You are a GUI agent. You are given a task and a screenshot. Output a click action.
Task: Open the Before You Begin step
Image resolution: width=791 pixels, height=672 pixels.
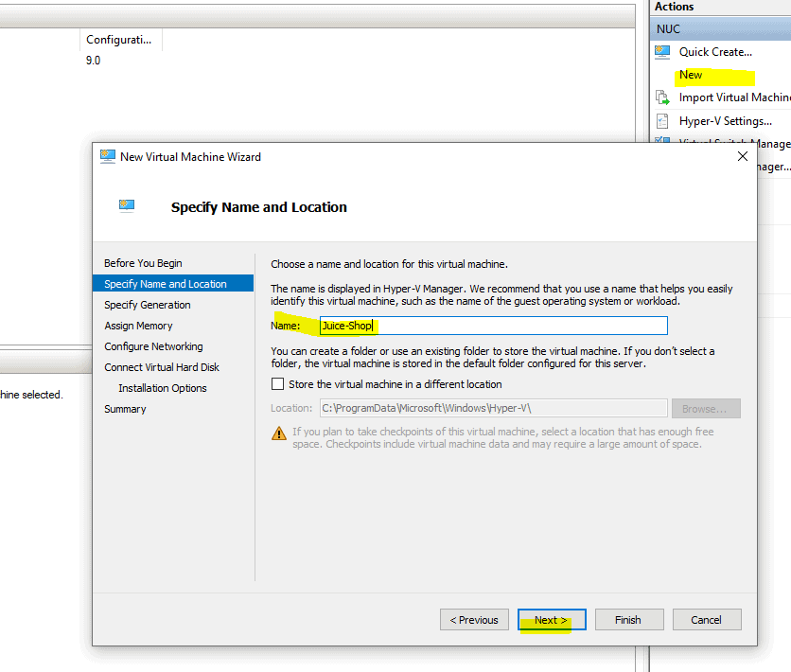coord(143,263)
